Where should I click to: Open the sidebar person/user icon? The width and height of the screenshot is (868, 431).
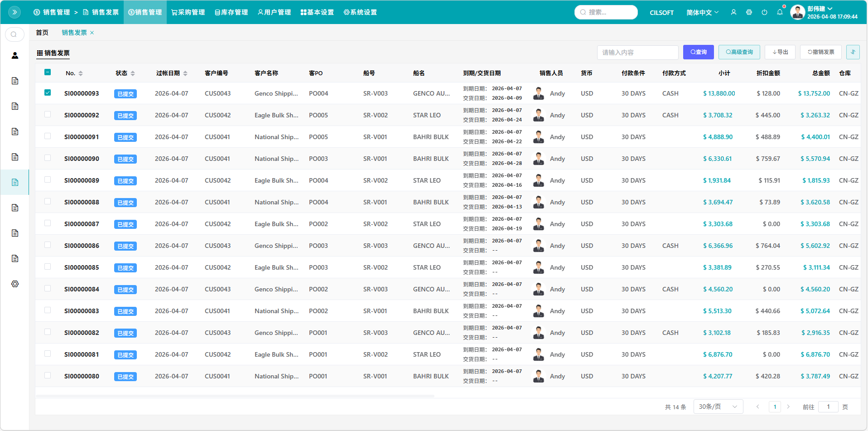point(15,55)
